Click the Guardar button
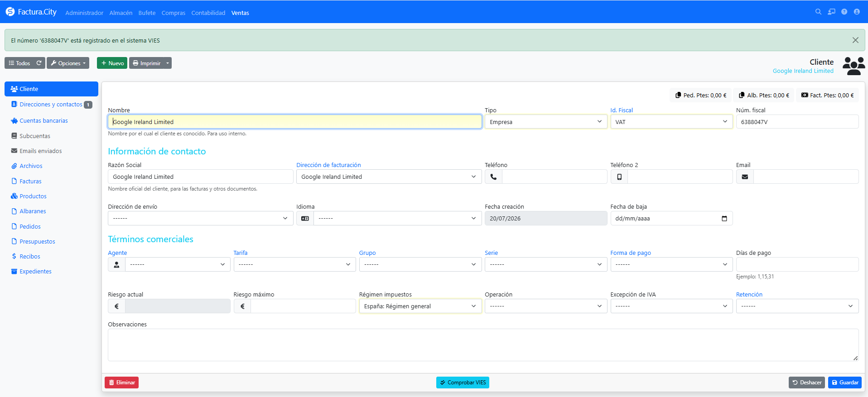This screenshot has width=868, height=397. (x=845, y=383)
